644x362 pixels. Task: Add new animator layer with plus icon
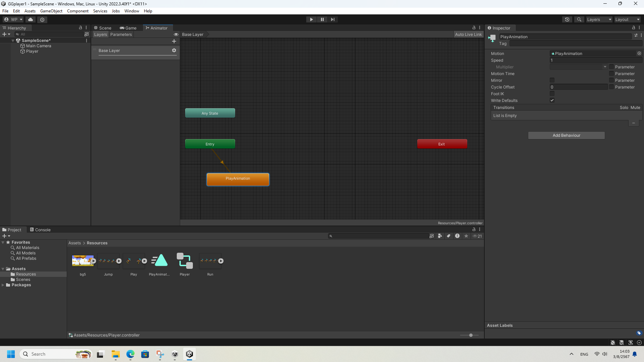[x=174, y=41]
